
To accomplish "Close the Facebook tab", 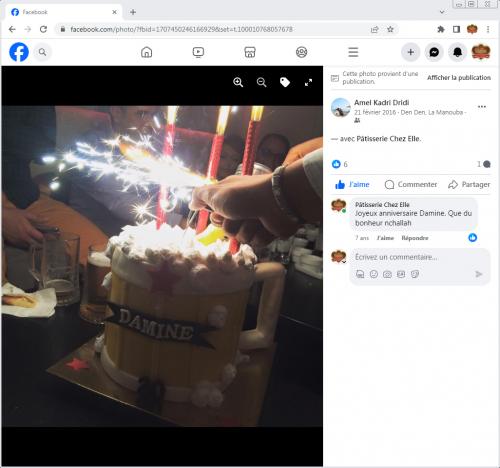I will click(114, 12).
